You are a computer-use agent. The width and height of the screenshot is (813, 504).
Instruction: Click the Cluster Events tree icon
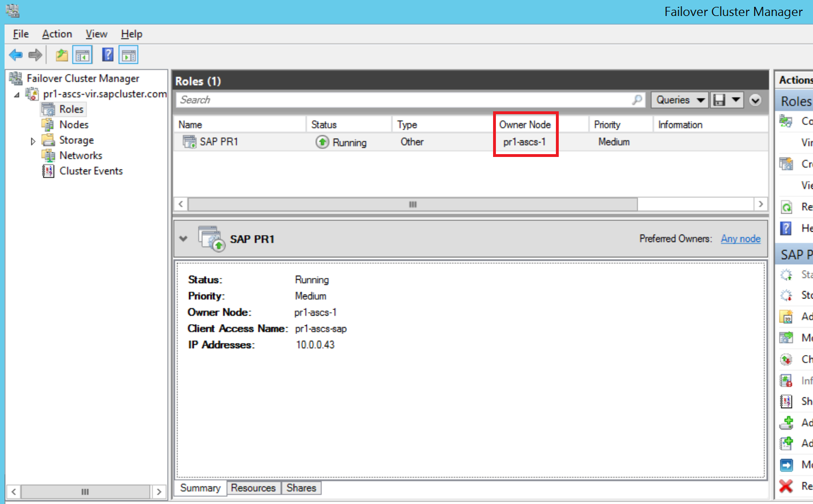coord(49,171)
